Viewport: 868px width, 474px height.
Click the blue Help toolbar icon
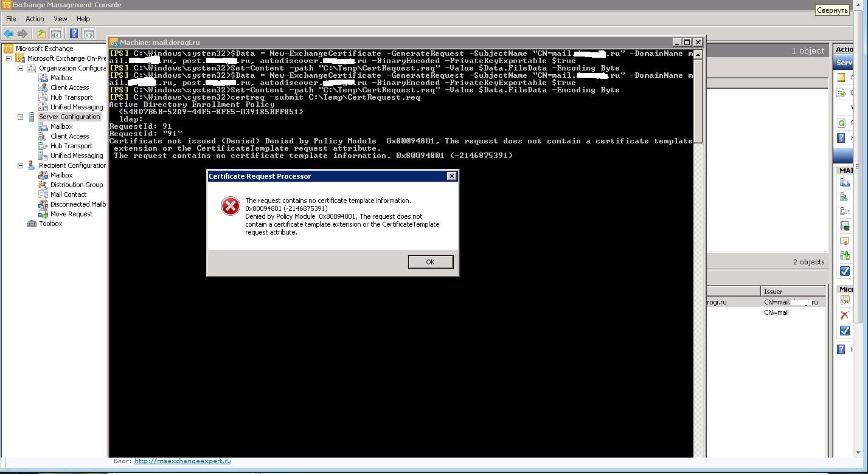pos(74,34)
